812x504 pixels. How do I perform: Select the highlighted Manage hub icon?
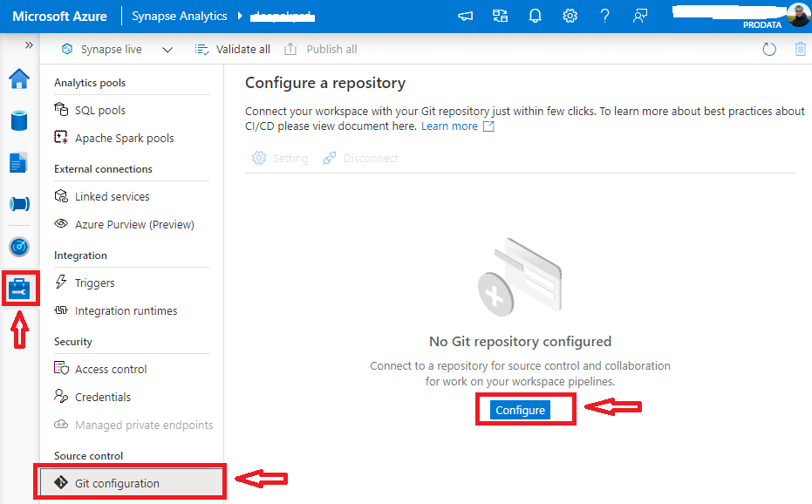19,286
